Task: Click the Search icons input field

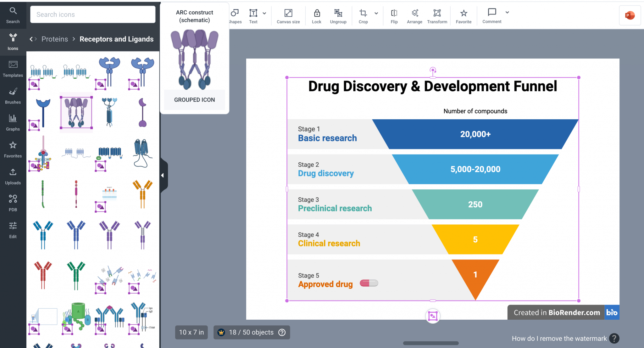Action: pos(93,14)
